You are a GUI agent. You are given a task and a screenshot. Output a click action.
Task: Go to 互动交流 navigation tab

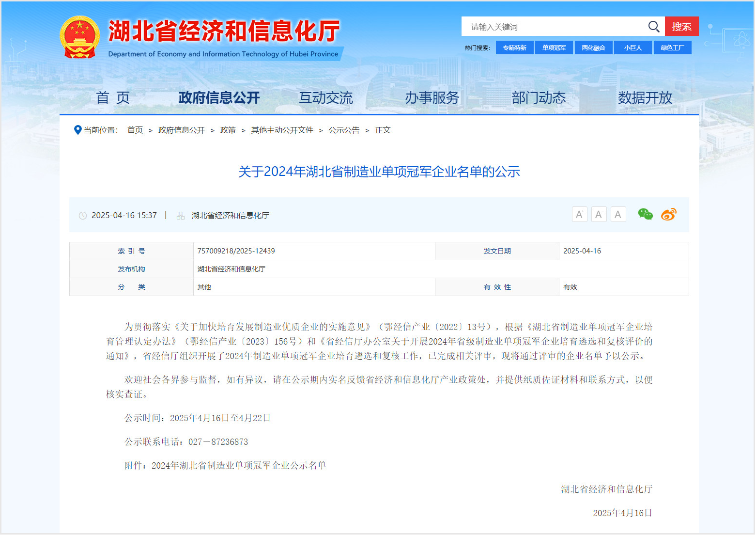click(325, 98)
